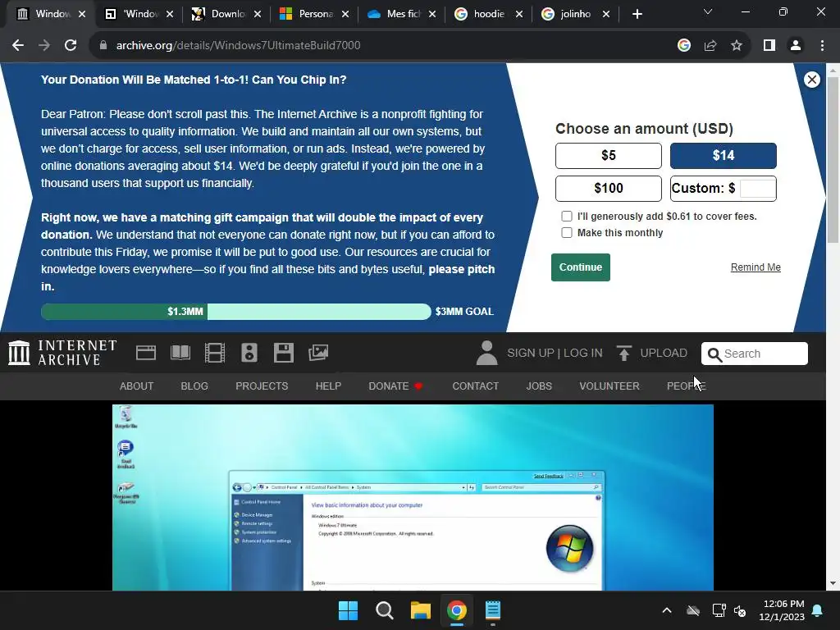Open Chrome profile icon
840x630 pixels.
(x=796, y=46)
